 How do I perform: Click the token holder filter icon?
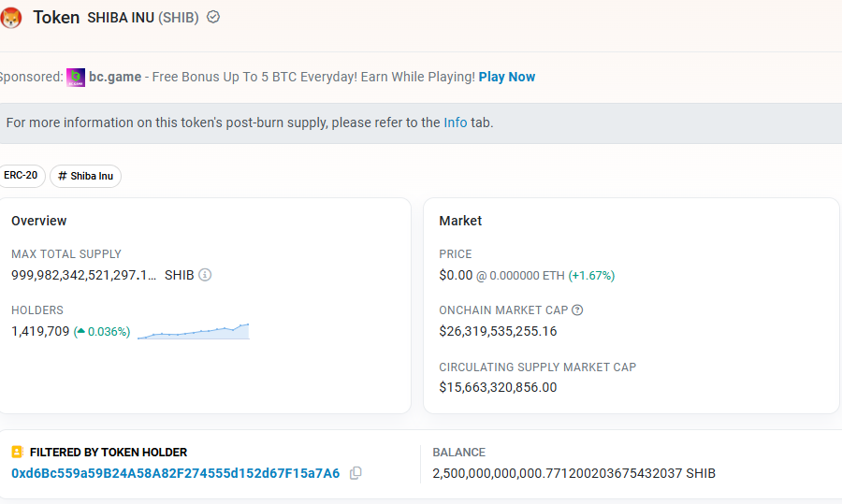point(17,452)
